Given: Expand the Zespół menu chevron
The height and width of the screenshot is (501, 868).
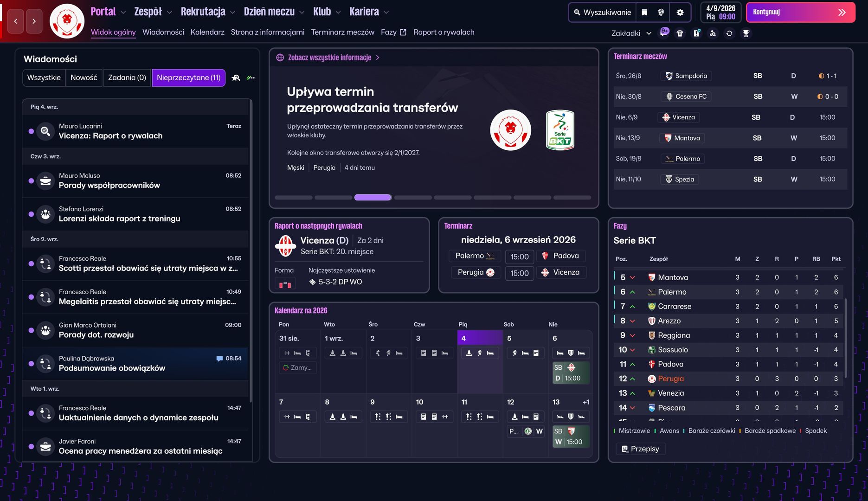Looking at the screenshot, I should 169,13.
